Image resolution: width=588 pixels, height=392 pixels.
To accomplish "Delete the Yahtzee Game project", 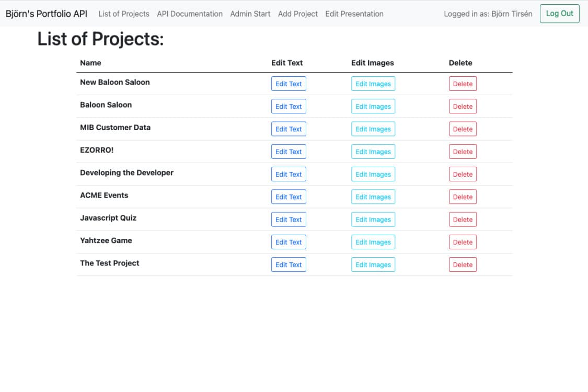I will click(463, 242).
